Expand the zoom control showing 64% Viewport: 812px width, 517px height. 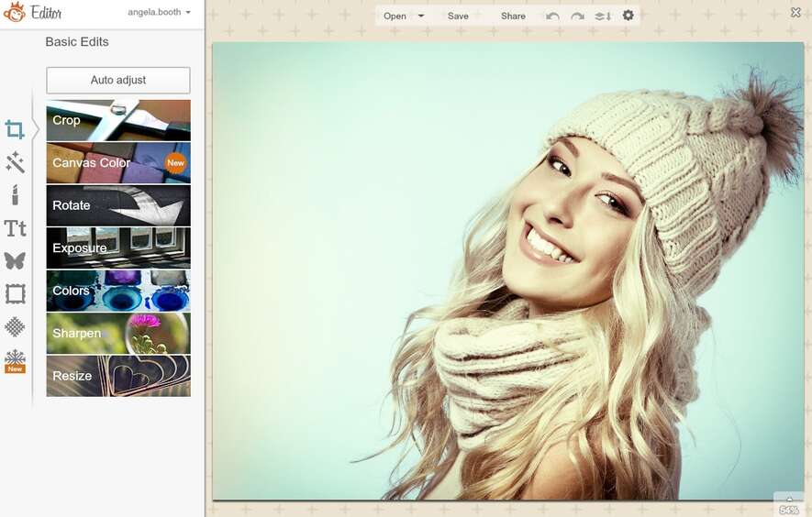[x=789, y=506]
